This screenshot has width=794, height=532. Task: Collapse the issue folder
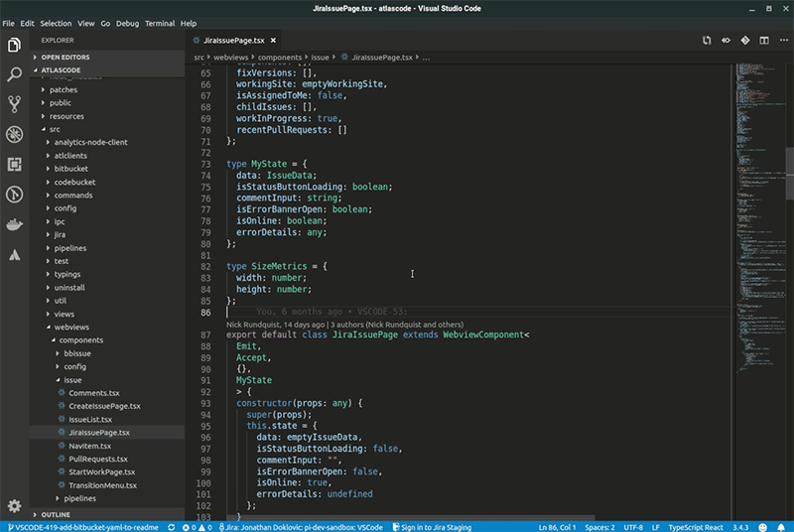(107, 379)
